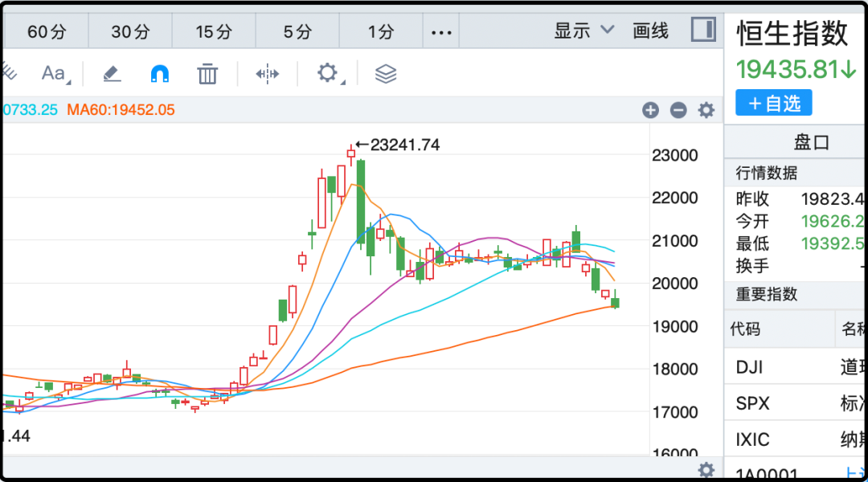The height and width of the screenshot is (482, 868).
Task: Switch to the 5分 timeframe tab
Action: [x=297, y=32]
